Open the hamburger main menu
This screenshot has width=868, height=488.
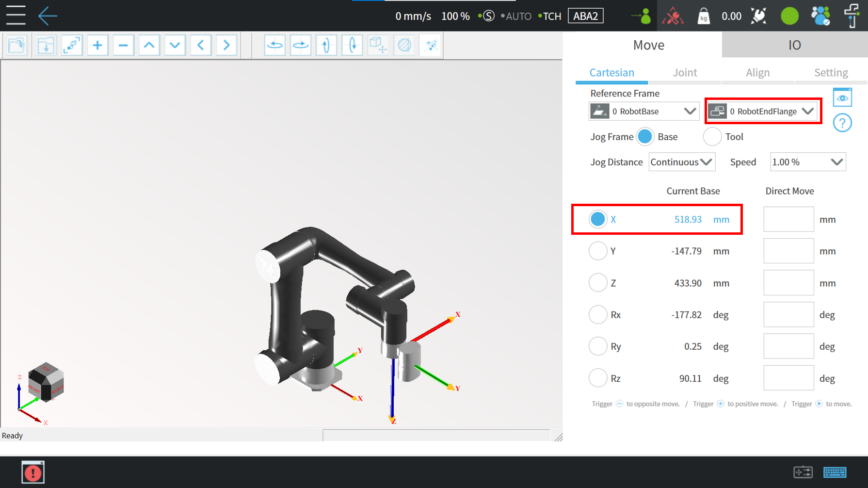pyautogui.click(x=16, y=16)
